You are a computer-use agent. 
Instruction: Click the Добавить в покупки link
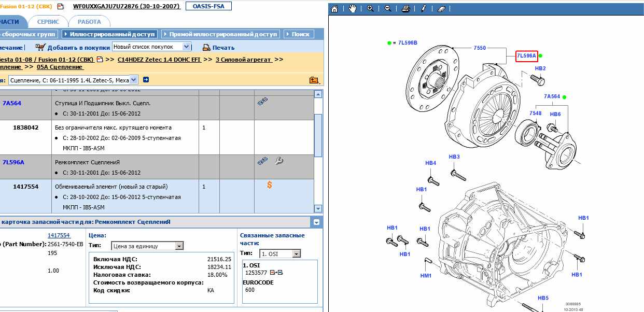(79, 48)
